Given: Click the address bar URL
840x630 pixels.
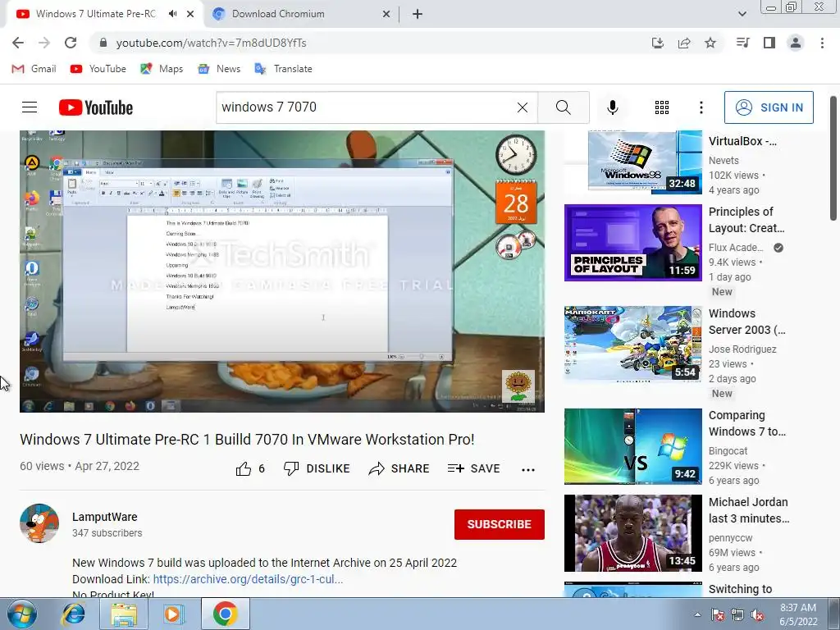Looking at the screenshot, I should tap(211, 43).
